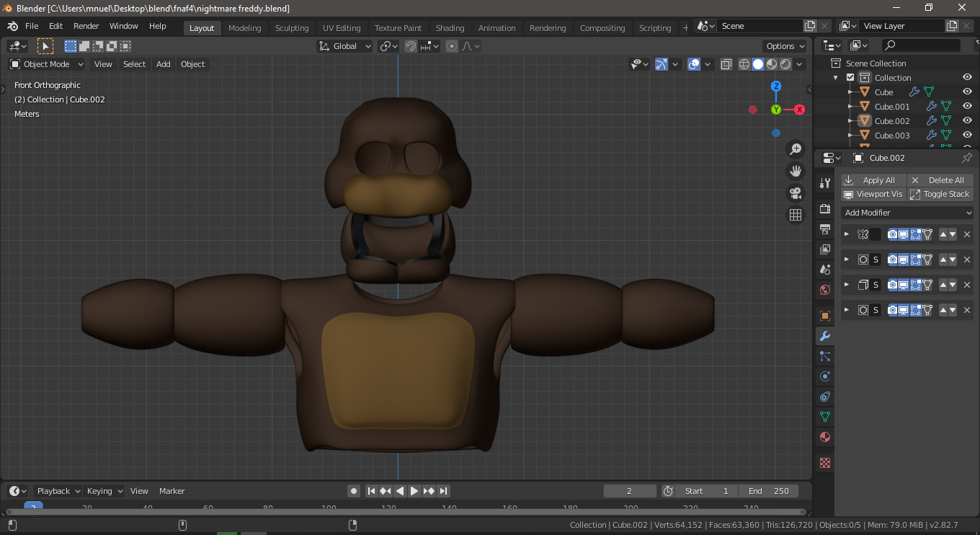This screenshot has height=535, width=980.
Task: Switch to wireframe viewport shading
Action: tap(744, 64)
